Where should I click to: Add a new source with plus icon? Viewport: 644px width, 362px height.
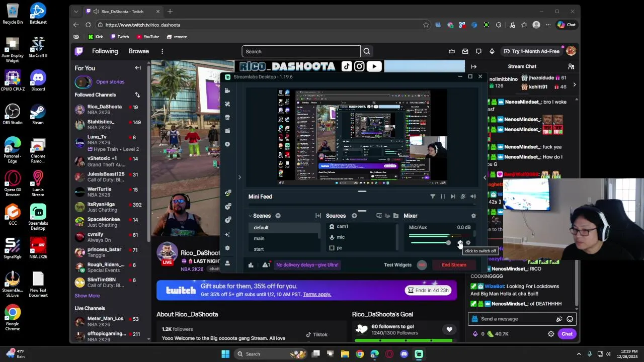[x=354, y=216]
